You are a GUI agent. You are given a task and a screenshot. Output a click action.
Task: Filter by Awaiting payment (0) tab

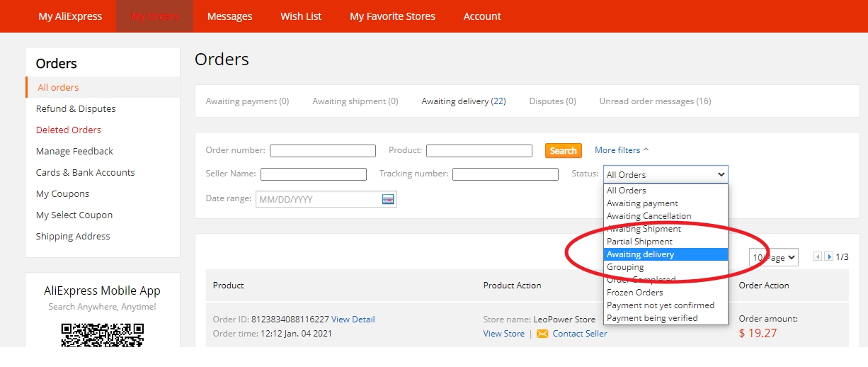point(247,101)
